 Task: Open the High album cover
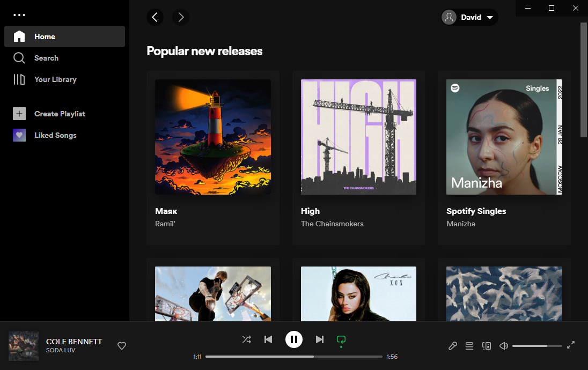(x=358, y=137)
